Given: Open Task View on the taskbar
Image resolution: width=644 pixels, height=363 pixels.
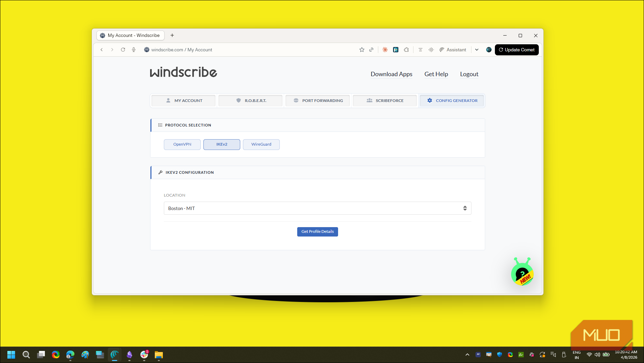Looking at the screenshot, I should point(41,355).
